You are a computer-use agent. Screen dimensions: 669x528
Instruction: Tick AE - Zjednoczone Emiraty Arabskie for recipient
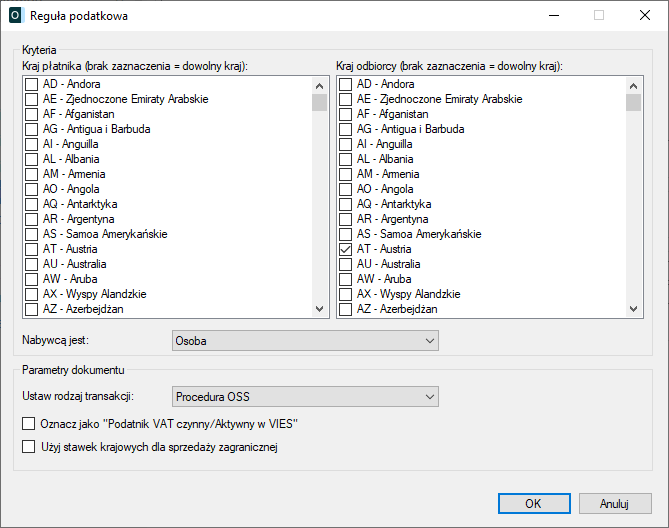point(346,99)
